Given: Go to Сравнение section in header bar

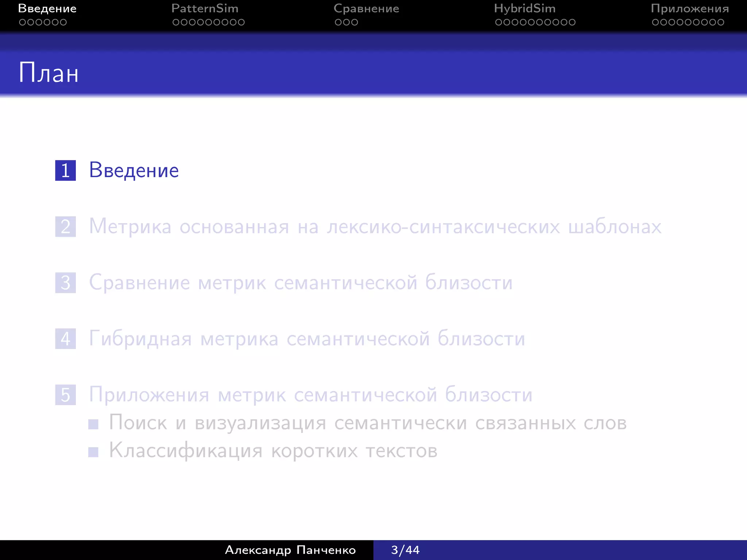Looking at the screenshot, I should coord(366,9).
